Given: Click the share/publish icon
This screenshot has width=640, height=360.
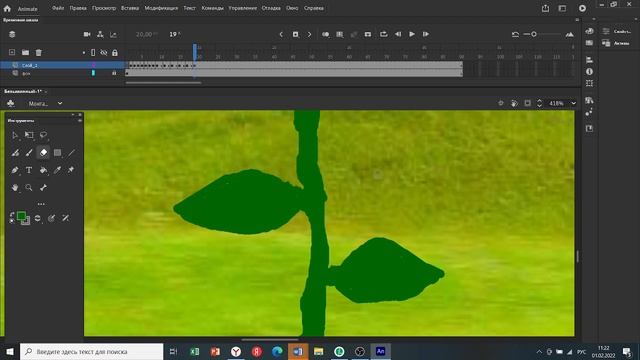Looking at the screenshot, I should 545,8.
